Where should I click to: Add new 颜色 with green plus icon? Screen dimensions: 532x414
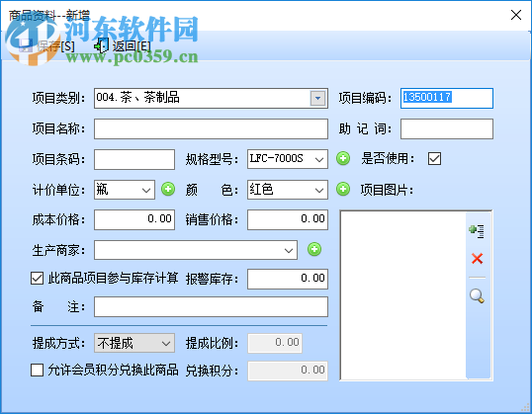pyautogui.click(x=343, y=189)
